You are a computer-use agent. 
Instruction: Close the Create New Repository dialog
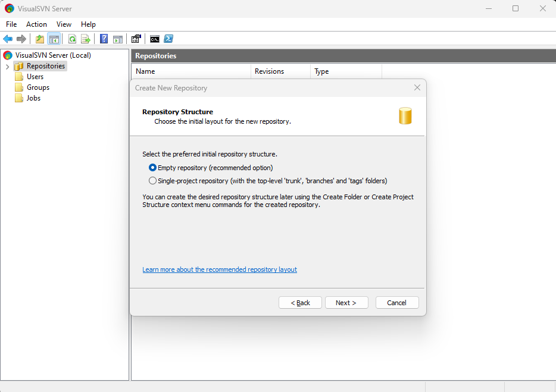[417, 87]
